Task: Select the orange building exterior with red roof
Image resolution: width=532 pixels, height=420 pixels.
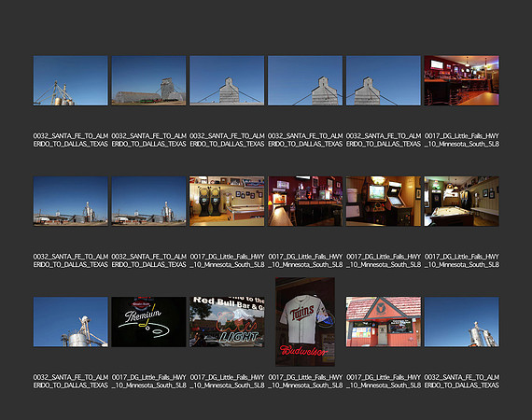Action: click(x=384, y=322)
